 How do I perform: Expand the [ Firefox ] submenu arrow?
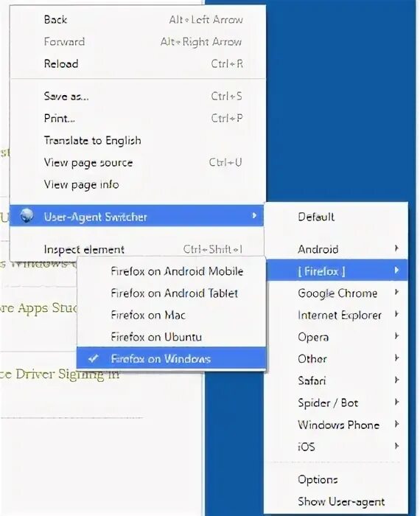coord(396,271)
